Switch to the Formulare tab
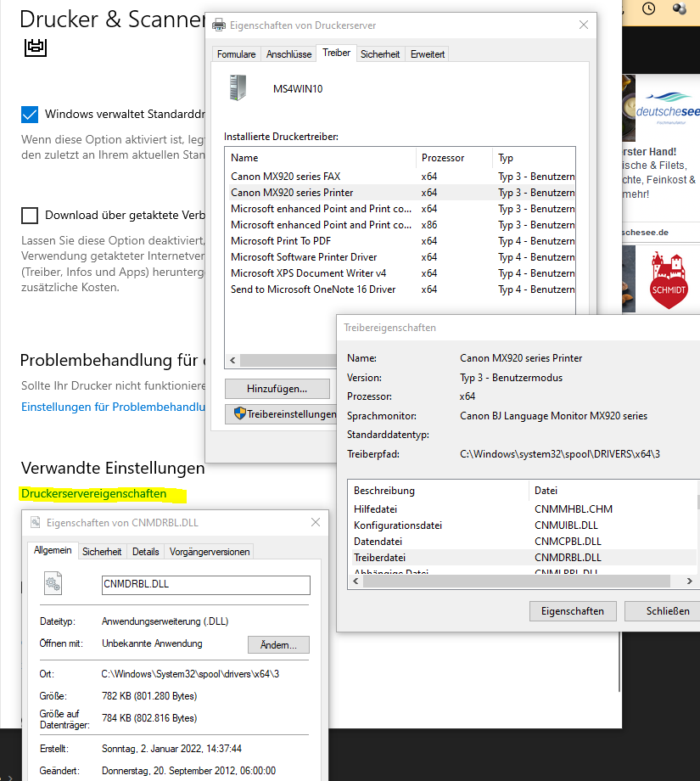This screenshot has height=781, width=700. coord(237,53)
